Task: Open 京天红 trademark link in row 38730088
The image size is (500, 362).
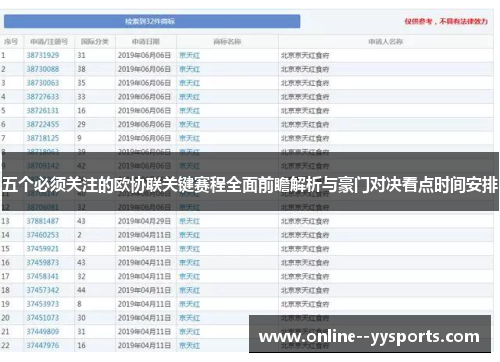Action: pyautogui.click(x=189, y=69)
